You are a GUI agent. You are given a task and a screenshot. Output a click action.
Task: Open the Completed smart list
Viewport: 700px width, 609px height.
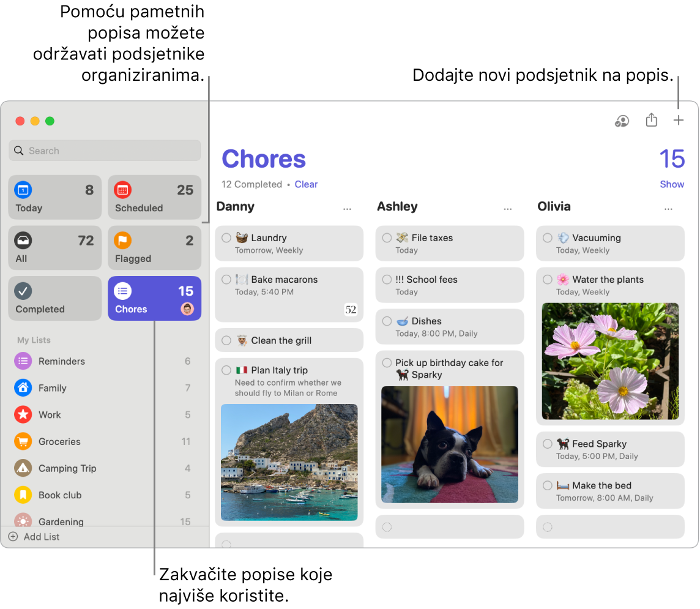tap(55, 298)
